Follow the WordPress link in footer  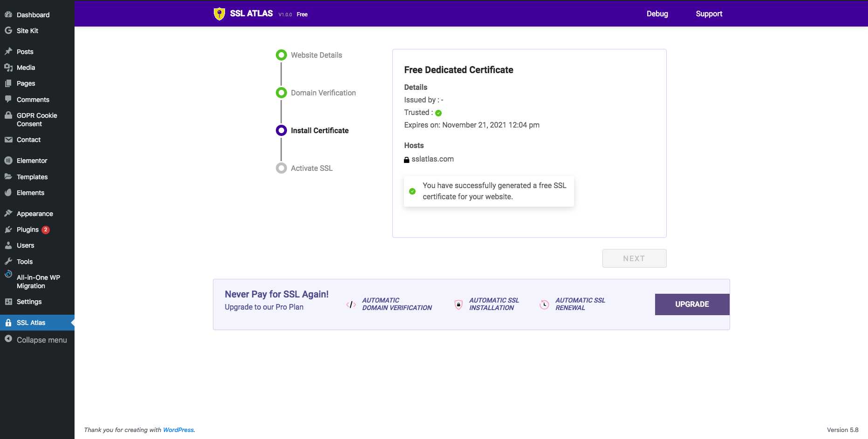click(x=178, y=430)
